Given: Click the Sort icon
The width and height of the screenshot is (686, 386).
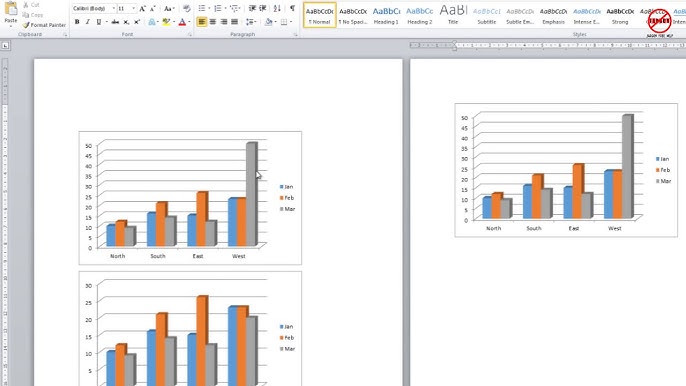Looking at the screenshot, I should pyautogui.click(x=277, y=8).
